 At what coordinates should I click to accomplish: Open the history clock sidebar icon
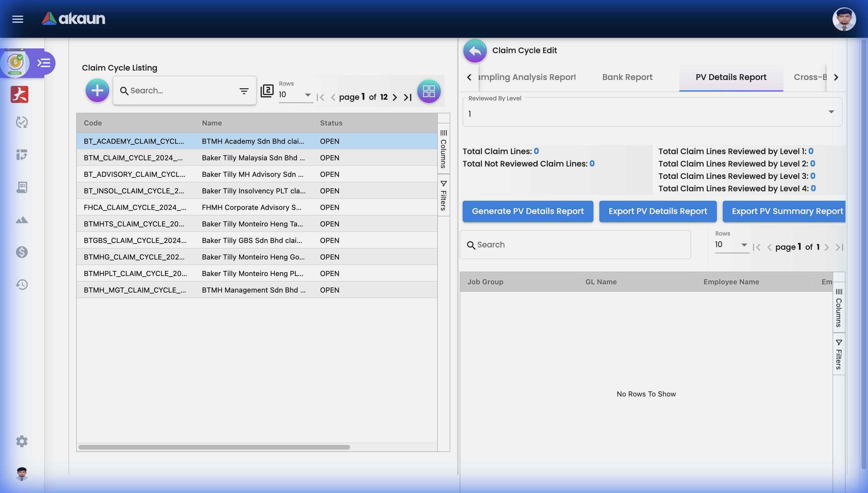[x=22, y=284]
